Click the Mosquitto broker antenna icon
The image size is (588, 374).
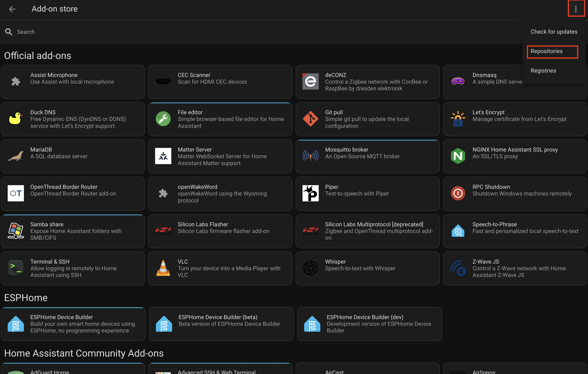coord(310,156)
